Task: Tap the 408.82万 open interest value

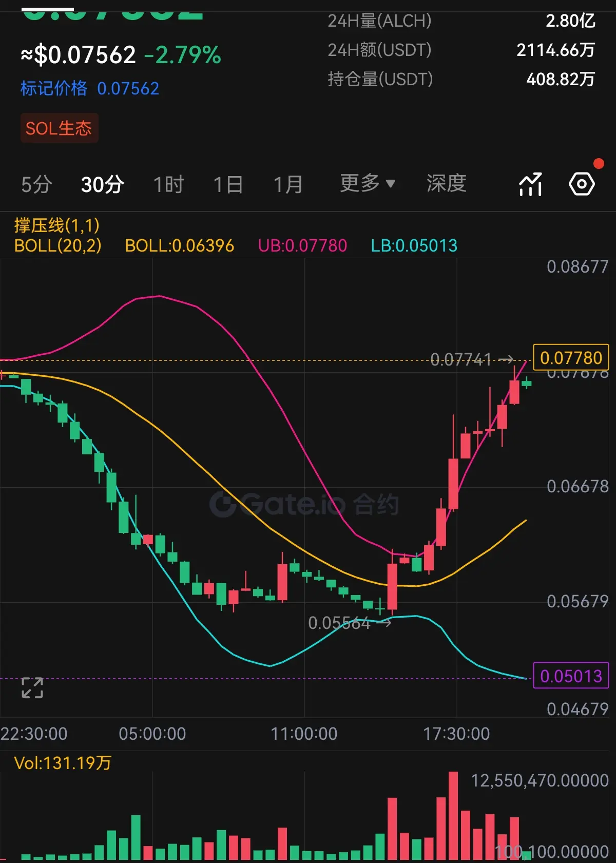Action: 561,79
